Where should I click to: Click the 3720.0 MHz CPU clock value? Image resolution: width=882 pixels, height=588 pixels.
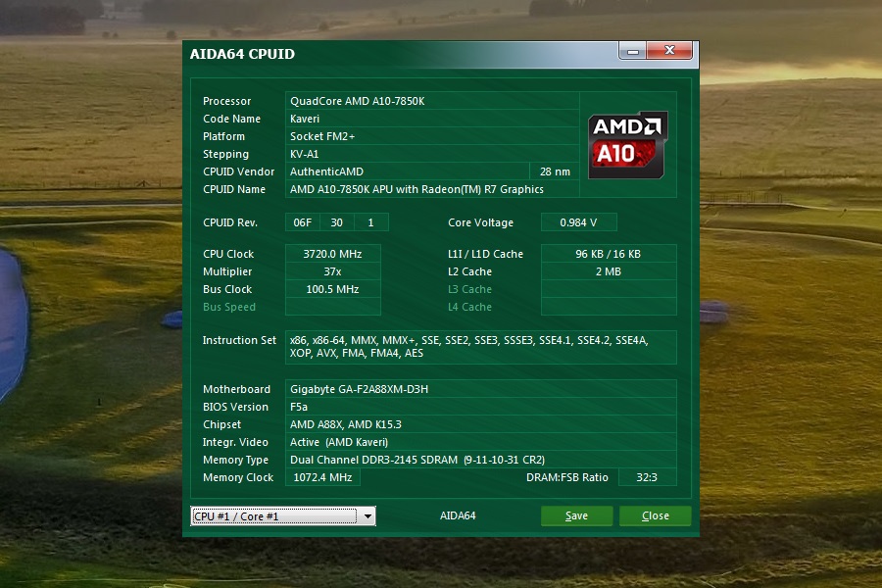(332, 254)
